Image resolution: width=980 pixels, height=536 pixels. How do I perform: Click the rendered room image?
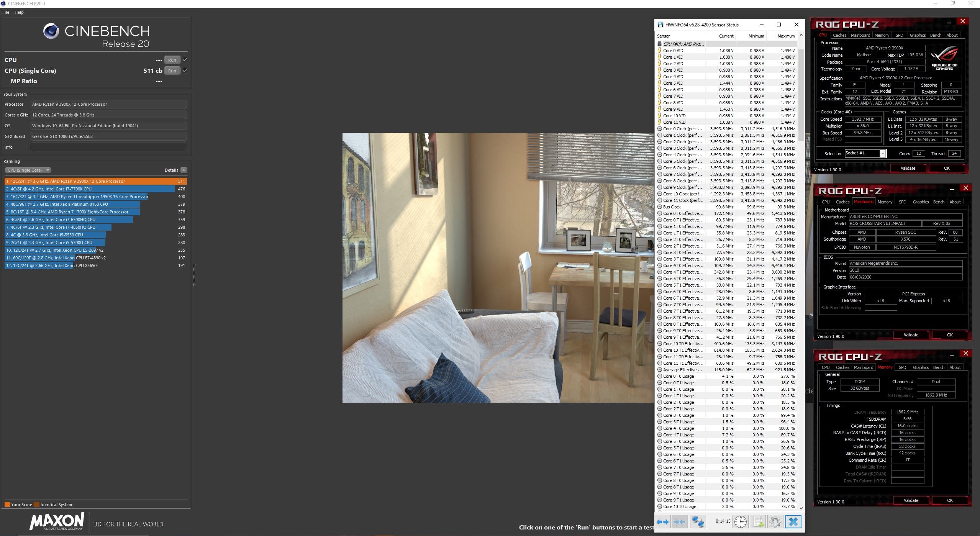(498, 268)
